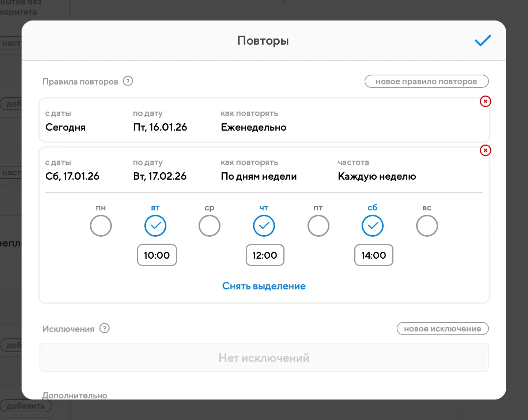Uncheck Saturday (сб) day circle
528x420 pixels.
(373, 226)
